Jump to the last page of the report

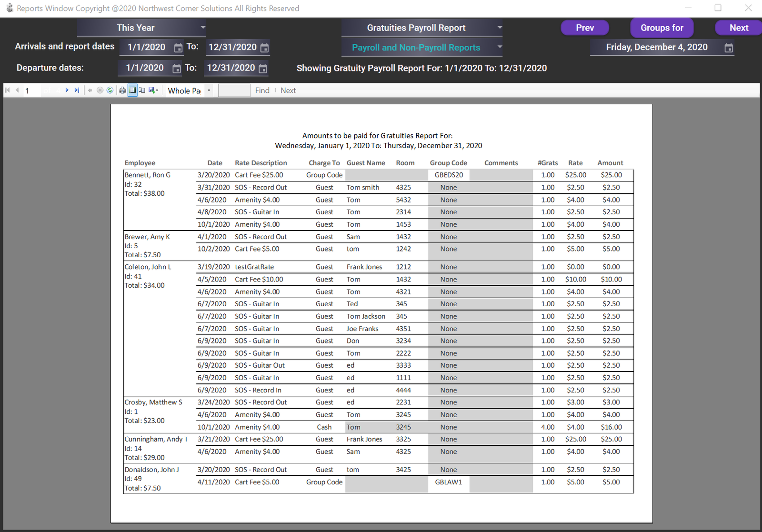click(77, 90)
